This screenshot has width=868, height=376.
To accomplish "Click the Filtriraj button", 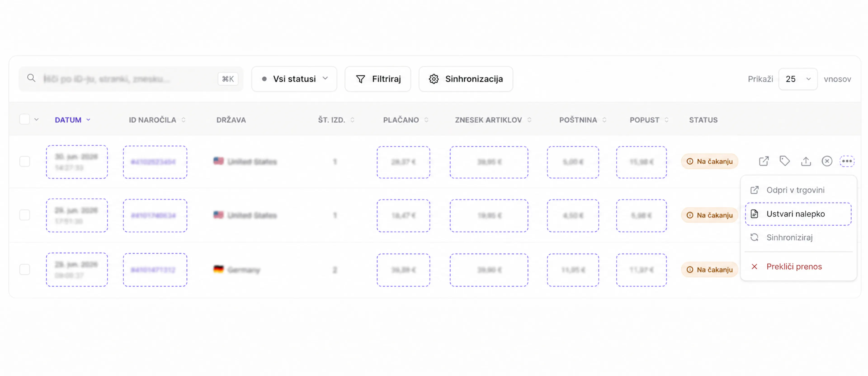I will pyautogui.click(x=378, y=79).
